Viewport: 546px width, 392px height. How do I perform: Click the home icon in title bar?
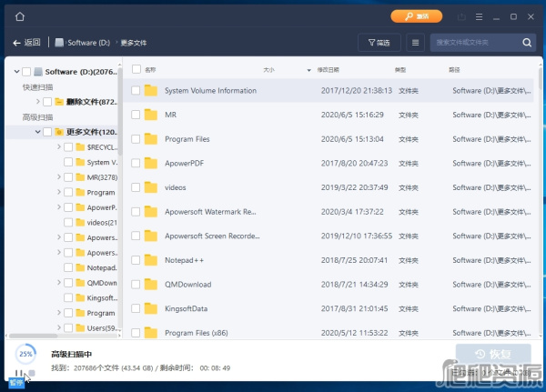tap(20, 16)
